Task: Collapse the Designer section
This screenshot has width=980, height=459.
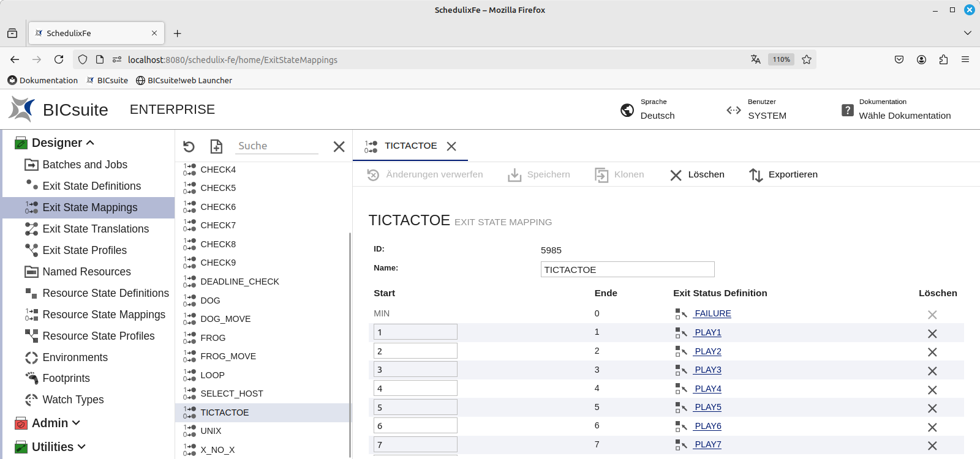Action: point(90,143)
